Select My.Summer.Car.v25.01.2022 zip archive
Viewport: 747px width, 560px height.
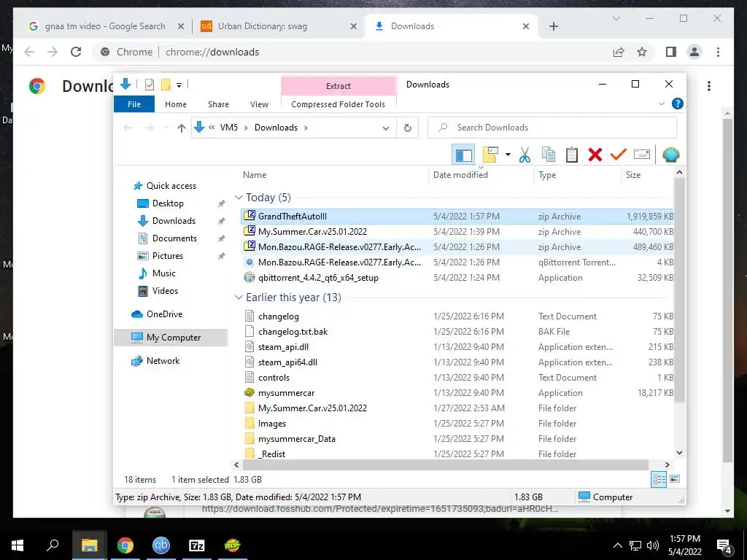[x=457, y=232]
